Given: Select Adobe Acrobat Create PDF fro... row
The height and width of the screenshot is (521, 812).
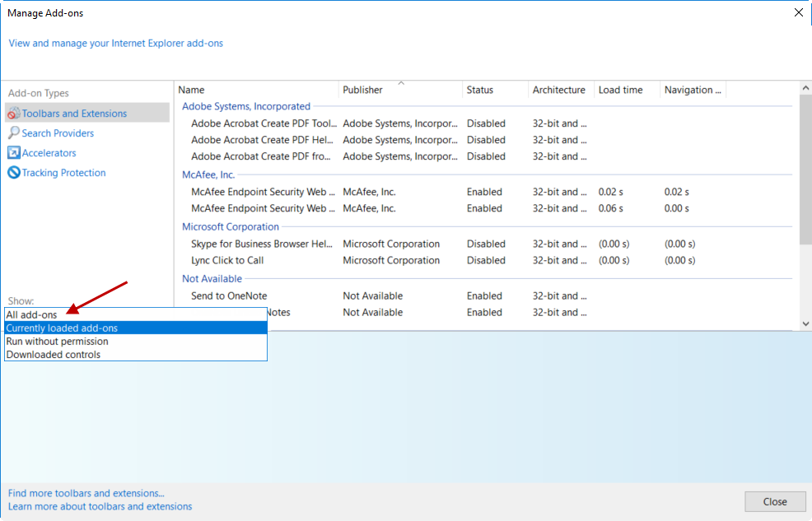Looking at the screenshot, I should 487,156.
